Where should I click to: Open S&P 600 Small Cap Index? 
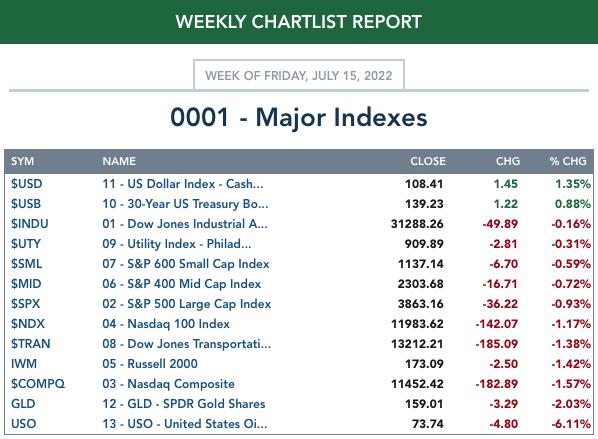coord(186,264)
